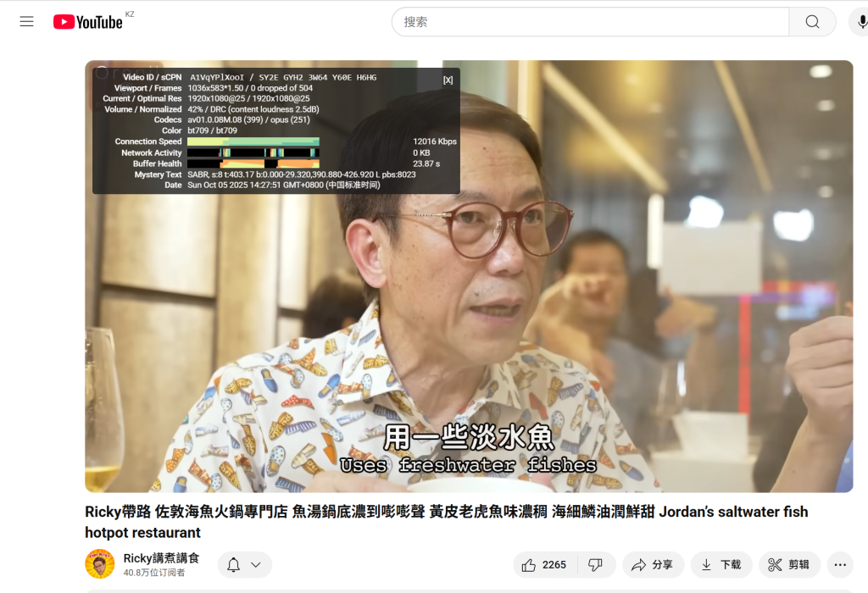Click the magnifier search button
The image size is (868, 593).
(x=812, y=22)
